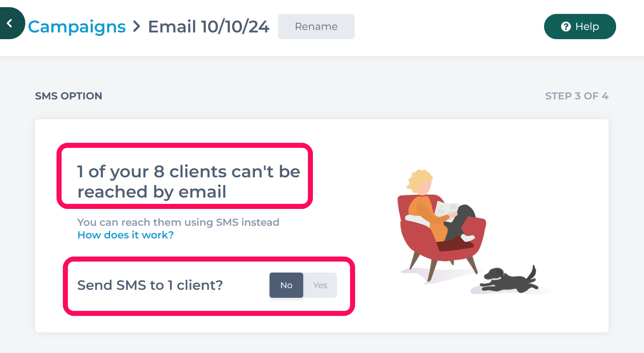Click the question mark Help icon
644x353 pixels.
[566, 27]
